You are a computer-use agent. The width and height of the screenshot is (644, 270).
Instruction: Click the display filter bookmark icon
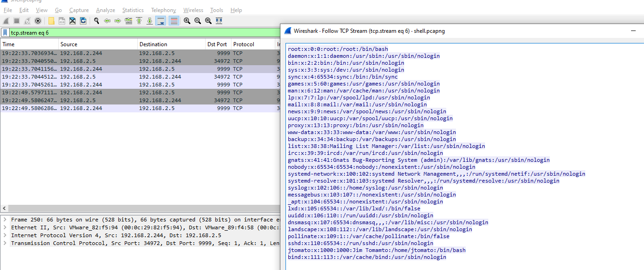(5, 33)
